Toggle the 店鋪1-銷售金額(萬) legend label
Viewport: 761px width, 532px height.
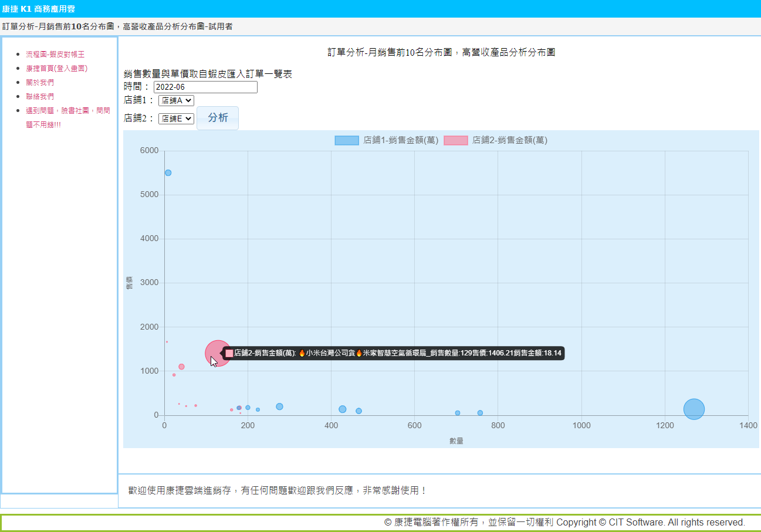(401, 141)
